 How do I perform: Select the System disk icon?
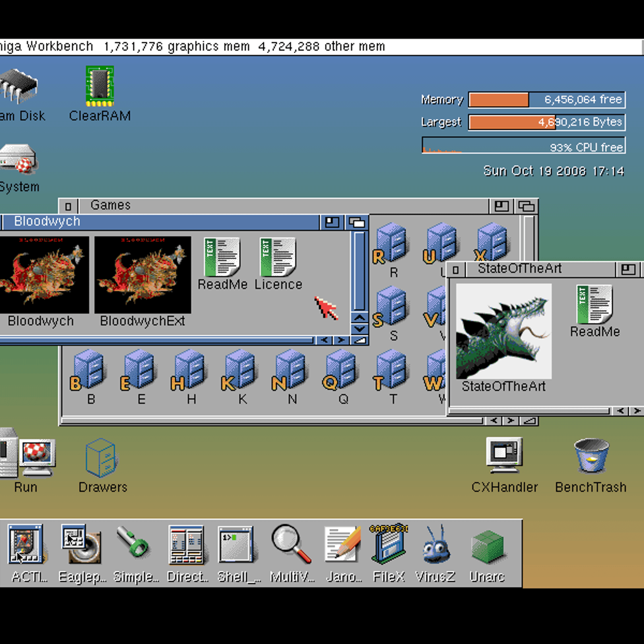point(18,159)
